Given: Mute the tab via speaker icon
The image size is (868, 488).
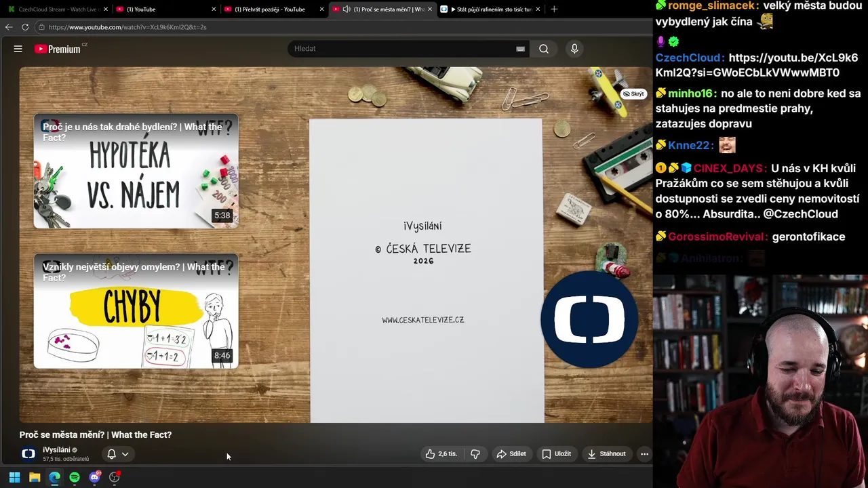Looking at the screenshot, I should point(347,9).
